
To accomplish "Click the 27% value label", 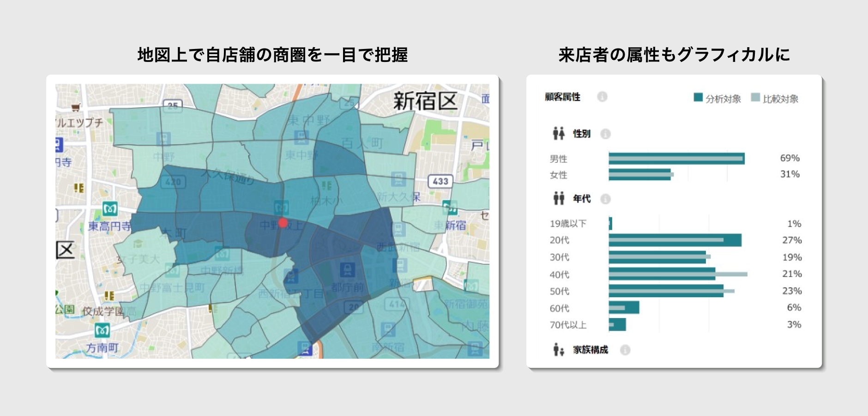I will point(792,240).
